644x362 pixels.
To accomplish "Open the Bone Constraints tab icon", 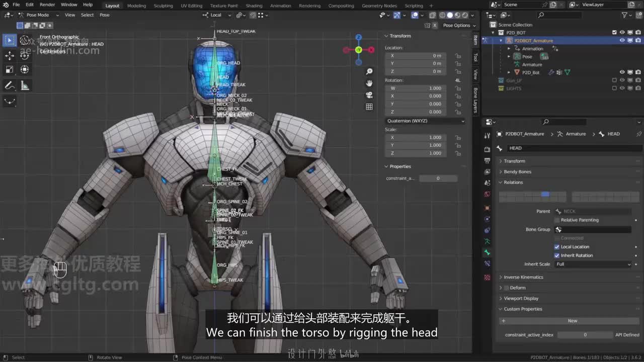I will pos(487,263).
